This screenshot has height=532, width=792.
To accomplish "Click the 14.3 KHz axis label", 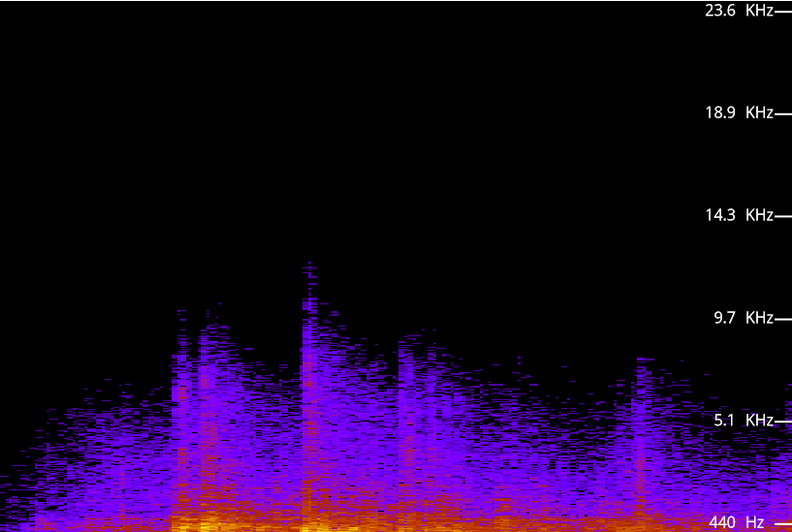I will (x=739, y=215).
